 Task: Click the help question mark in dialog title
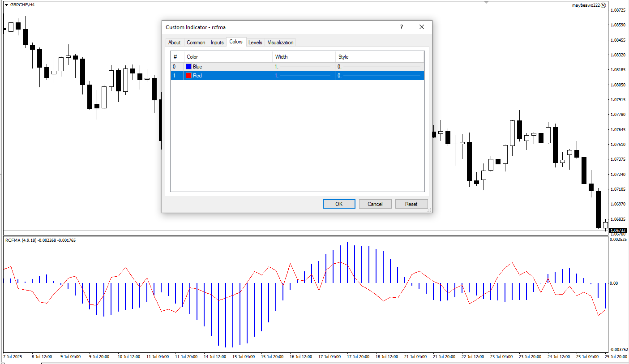401,27
